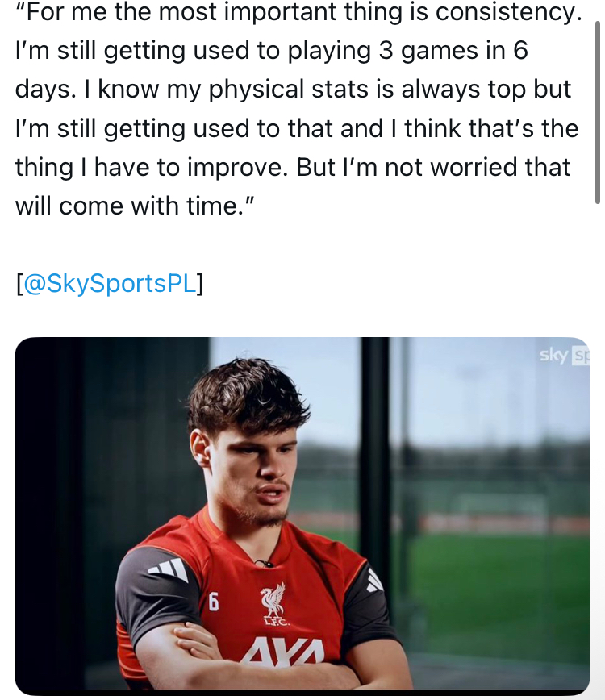Click the lapel microphone on the collar

coord(262,562)
